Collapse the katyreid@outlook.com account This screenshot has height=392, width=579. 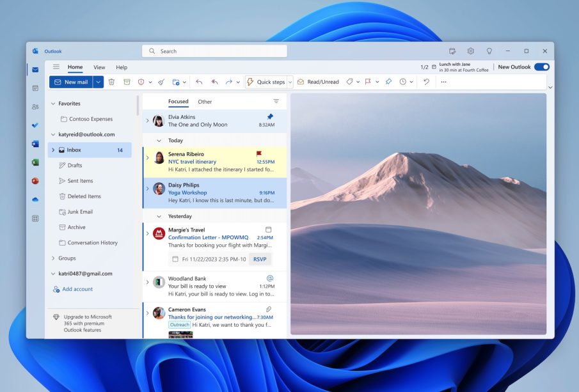coord(53,135)
